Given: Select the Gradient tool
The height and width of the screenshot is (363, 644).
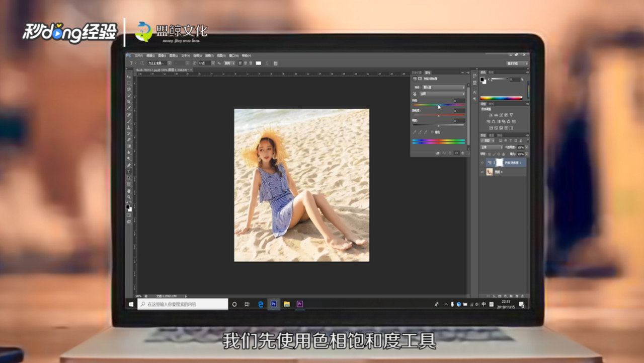Looking at the screenshot, I should tap(129, 146).
